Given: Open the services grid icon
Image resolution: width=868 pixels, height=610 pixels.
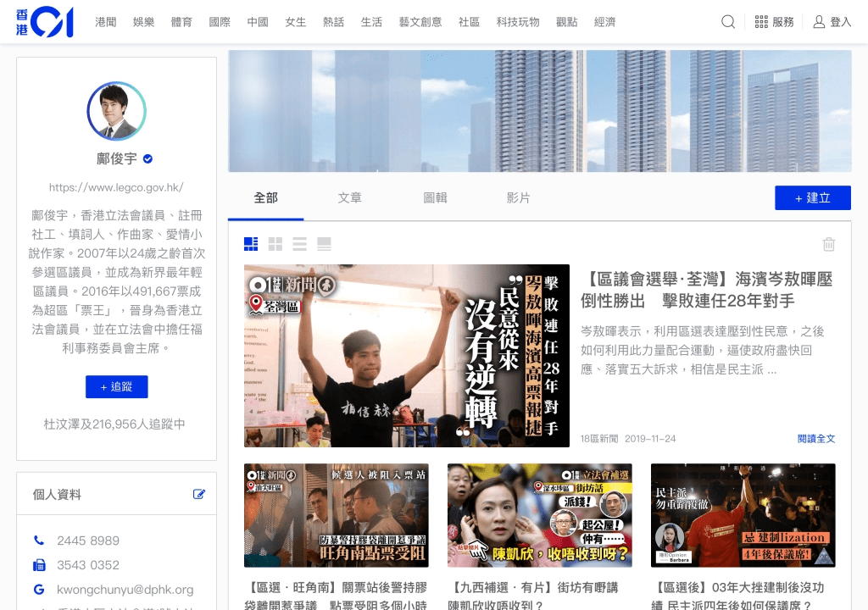Looking at the screenshot, I should coord(761,21).
